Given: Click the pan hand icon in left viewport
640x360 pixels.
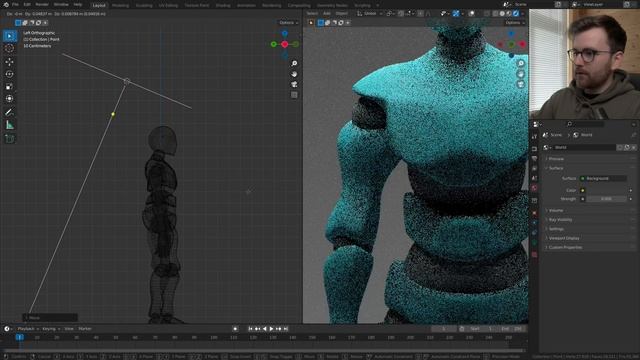Looking at the screenshot, I should pos(294,74).
